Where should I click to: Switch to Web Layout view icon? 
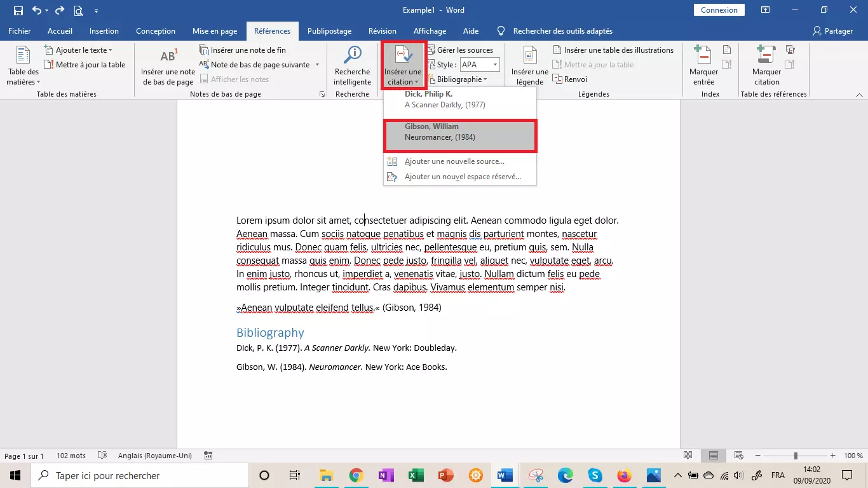coord(738,456)
